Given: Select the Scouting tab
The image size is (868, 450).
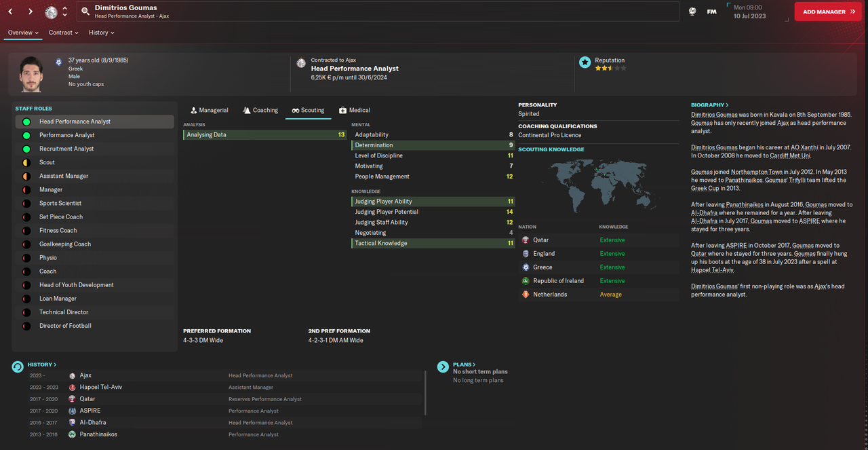Looking at the screenshot, I should [308, 110].
